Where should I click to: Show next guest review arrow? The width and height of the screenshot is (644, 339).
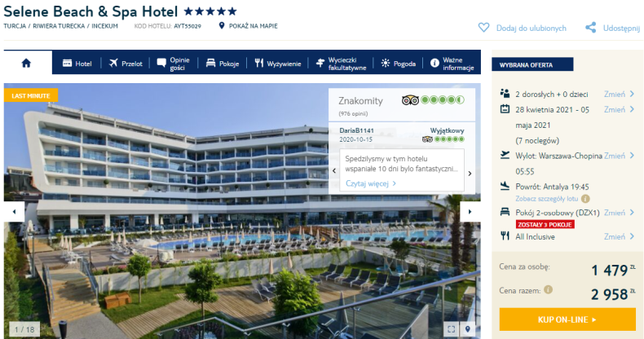point(470,174)
